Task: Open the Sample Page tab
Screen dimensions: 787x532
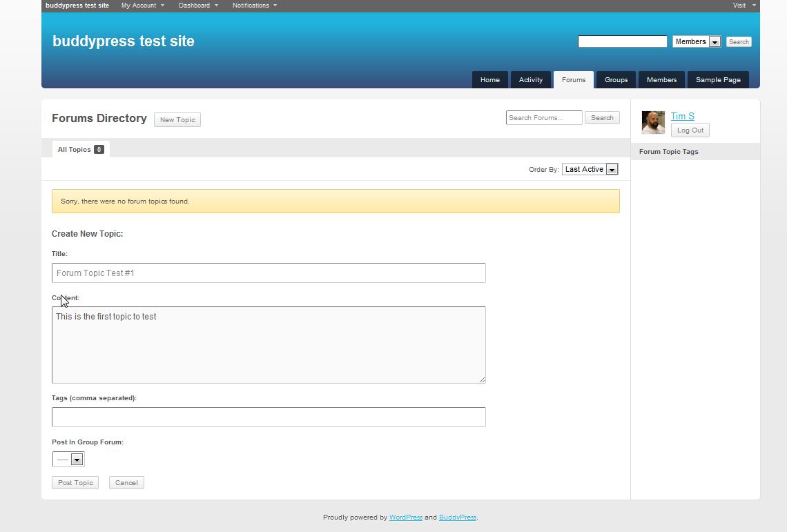Action: point(718,80)
